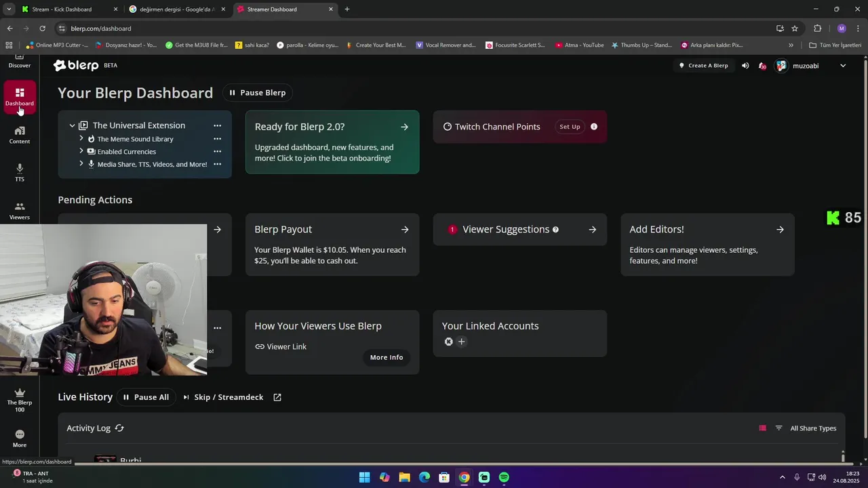The height and width of the screenshot is (488, 868).
Task: Open the apps grid in bookmarks bar
Action: click(x=9, y=45)
